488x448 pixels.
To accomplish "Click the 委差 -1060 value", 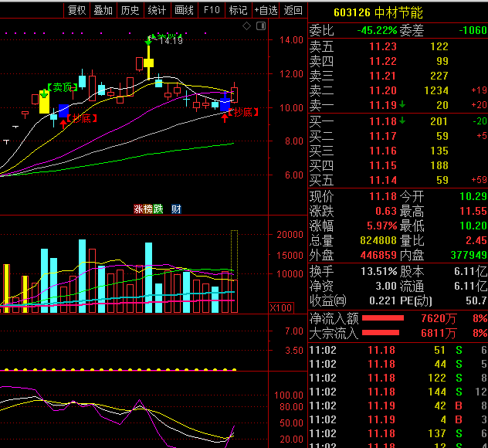I will [473, 30].
